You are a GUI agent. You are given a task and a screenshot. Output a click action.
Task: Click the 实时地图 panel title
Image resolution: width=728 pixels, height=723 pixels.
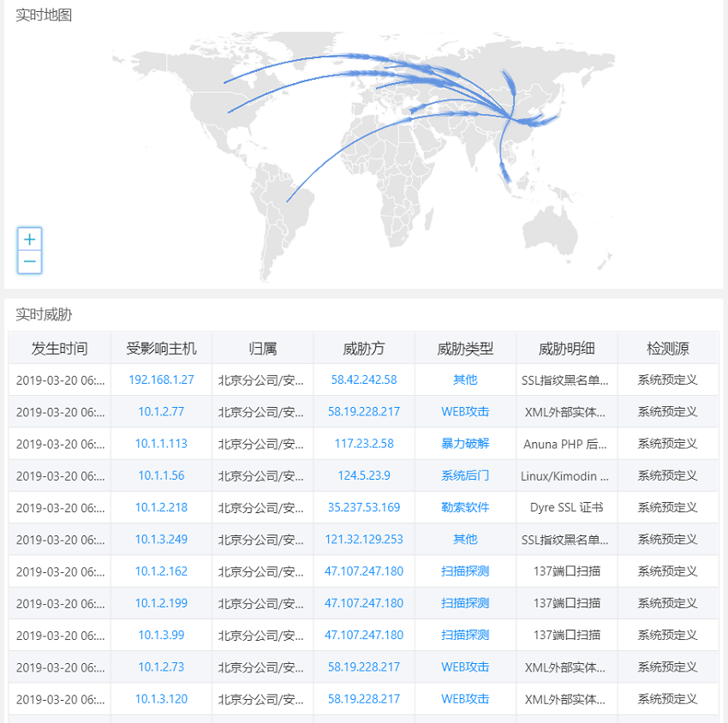tap(44, 15)
